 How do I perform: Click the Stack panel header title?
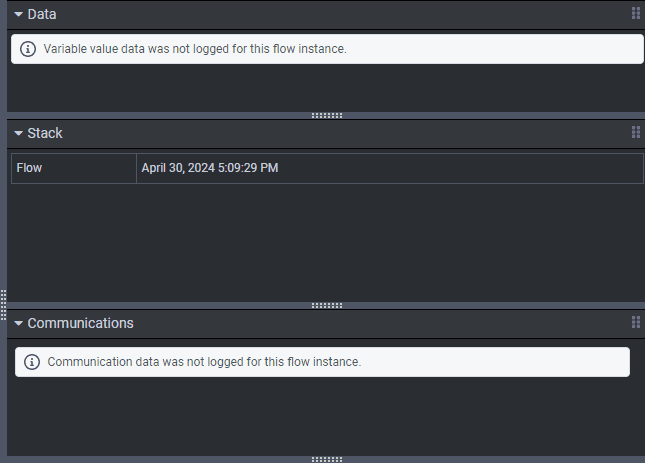tap(45, 133)
